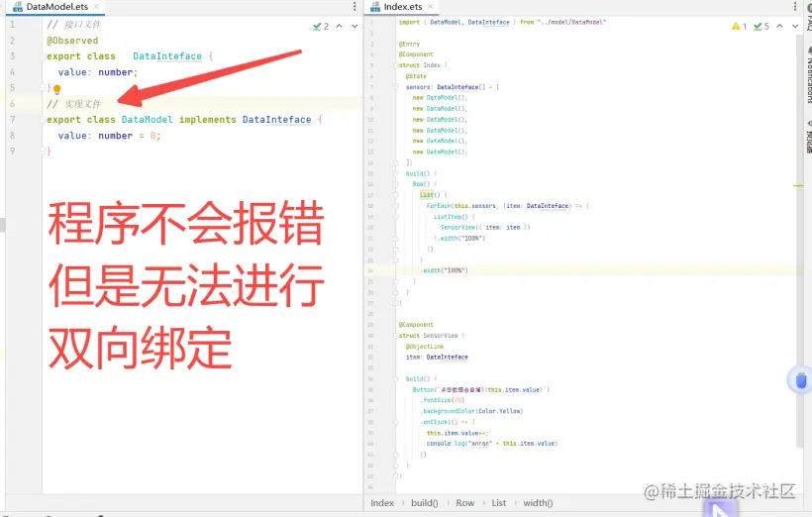Click the @State decorator in Index.ets
Image resolution: width=812 pixels, height=517 pixels.
click(416, 76)
